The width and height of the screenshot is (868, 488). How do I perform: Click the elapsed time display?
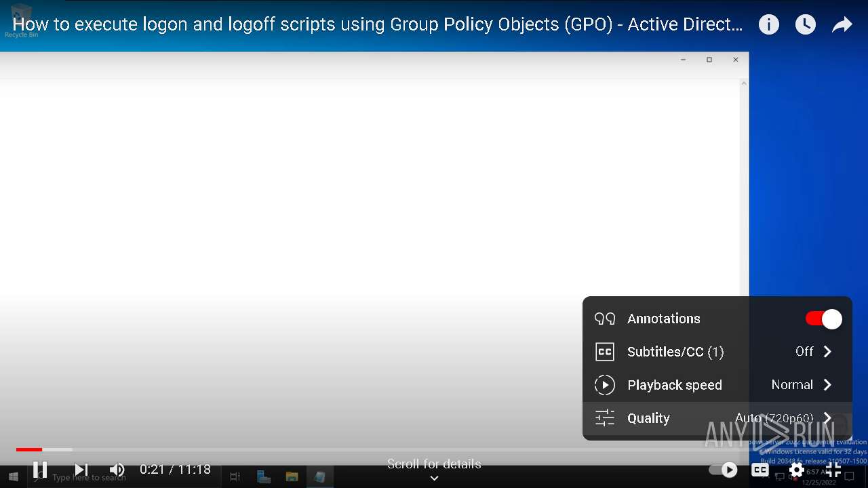click(x=175, y=470)
